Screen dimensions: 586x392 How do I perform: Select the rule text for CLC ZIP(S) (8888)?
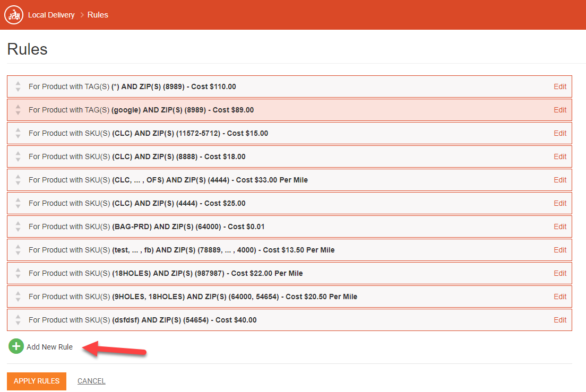pos(137,156)
